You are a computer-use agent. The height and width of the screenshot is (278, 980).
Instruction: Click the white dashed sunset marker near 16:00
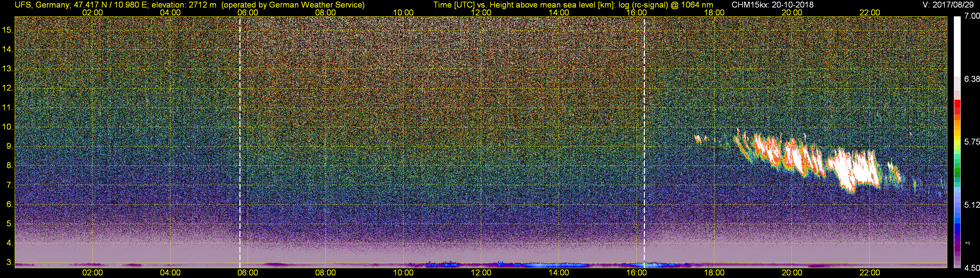[644, 142]
